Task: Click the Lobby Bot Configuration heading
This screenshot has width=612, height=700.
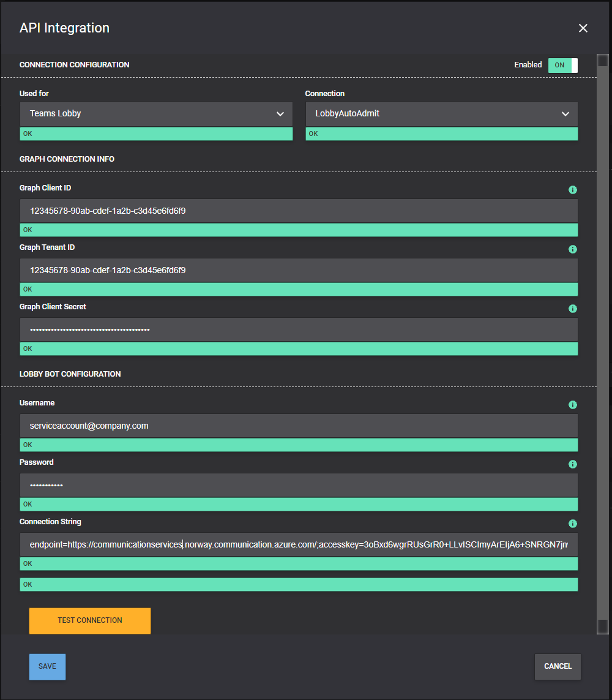Action: [x=70, y=374]
